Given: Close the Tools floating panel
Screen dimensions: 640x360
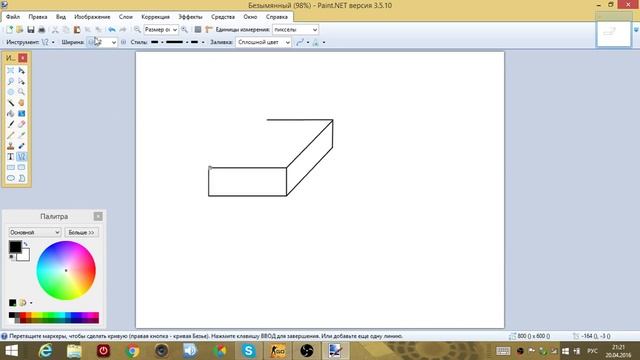Looking at the screenshot, I should (23, 58).
